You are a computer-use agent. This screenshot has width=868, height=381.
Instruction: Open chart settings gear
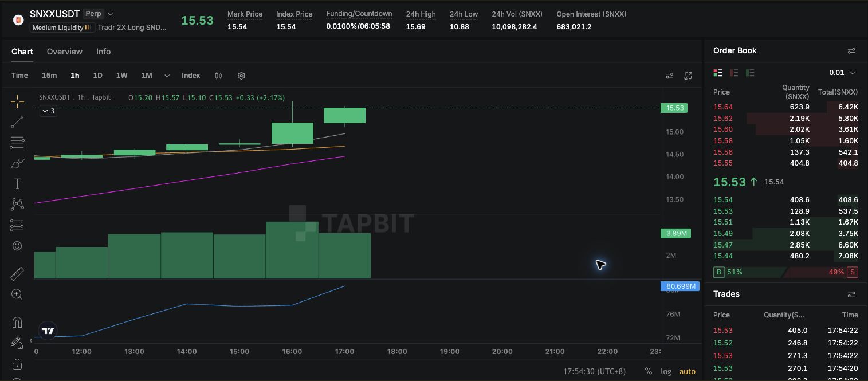click(241, 76)
